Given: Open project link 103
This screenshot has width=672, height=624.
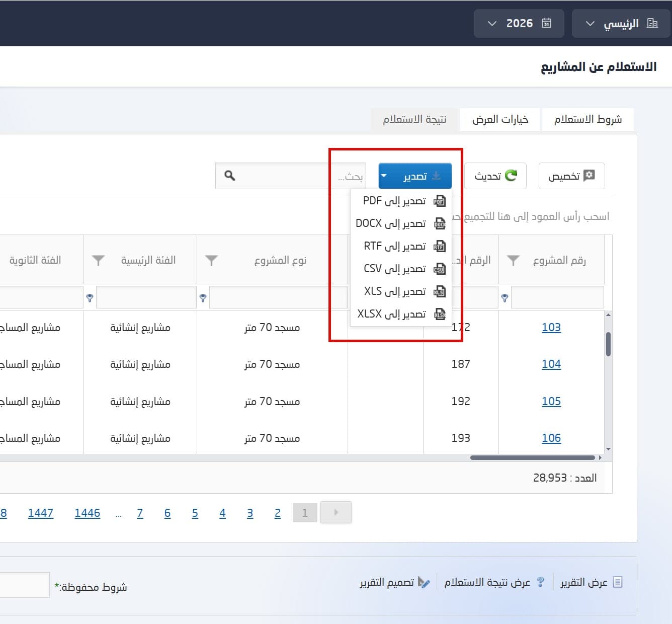Looking at the screenshot, I should pos(551,327).
